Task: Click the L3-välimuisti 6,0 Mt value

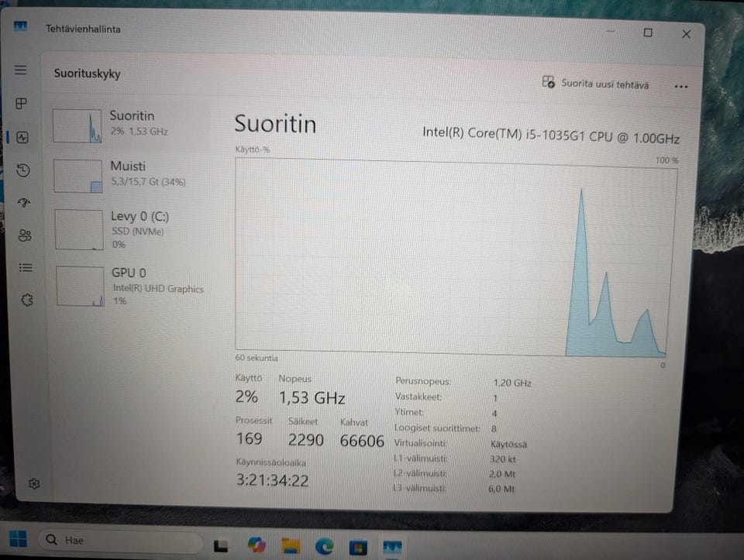Action: [501, 489]
